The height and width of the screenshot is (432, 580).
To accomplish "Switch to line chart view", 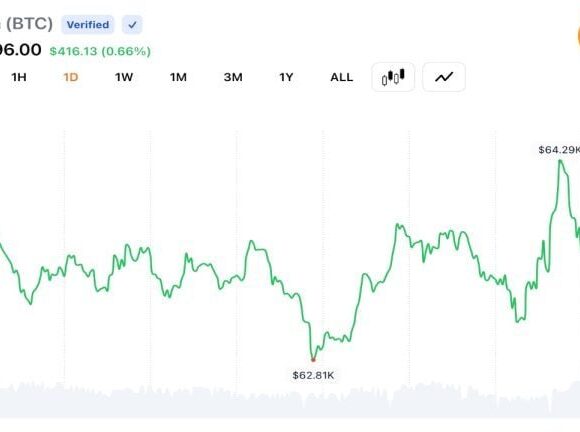I will 444,77.
